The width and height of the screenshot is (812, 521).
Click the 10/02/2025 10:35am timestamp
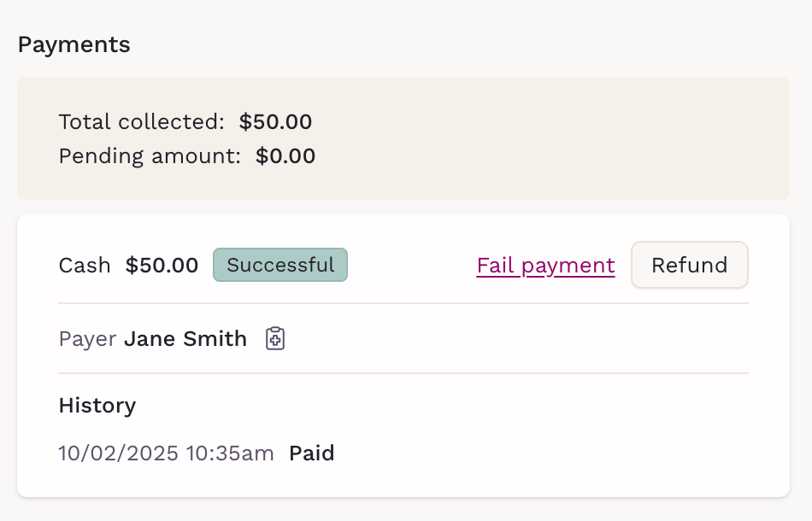click(x=166, y=453)
